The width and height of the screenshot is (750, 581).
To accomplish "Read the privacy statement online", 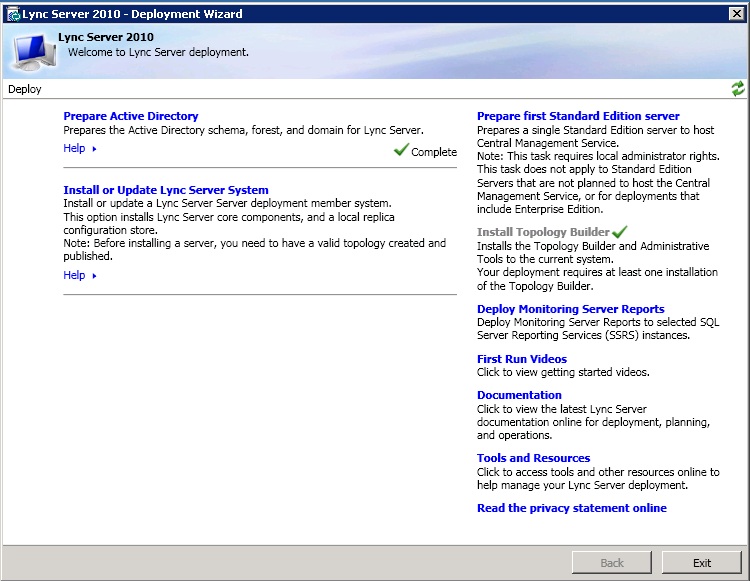I will (571, 508).
